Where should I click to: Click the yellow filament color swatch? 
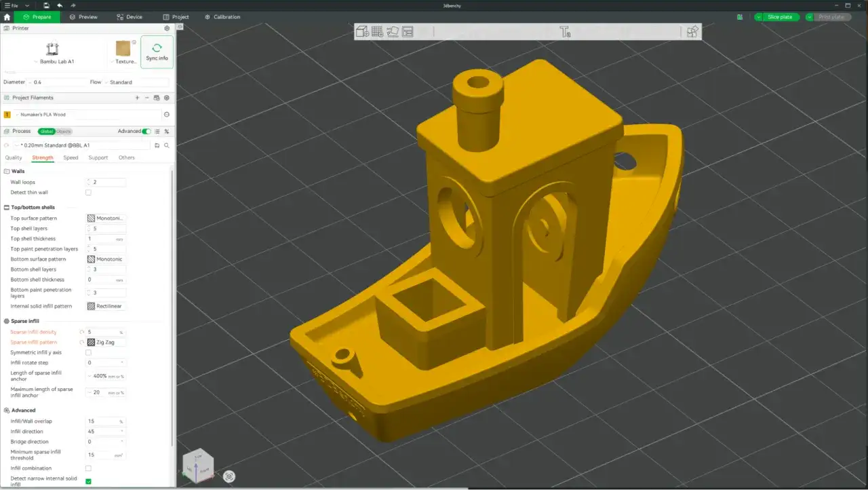[7, 115]
